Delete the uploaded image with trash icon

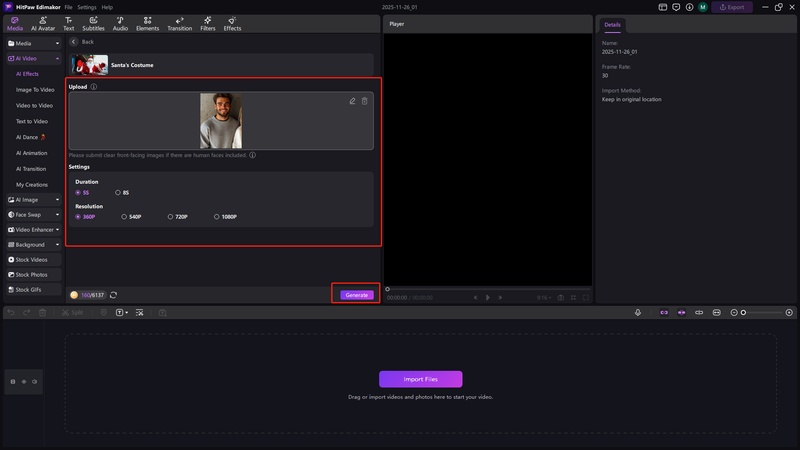pos(365,101)
